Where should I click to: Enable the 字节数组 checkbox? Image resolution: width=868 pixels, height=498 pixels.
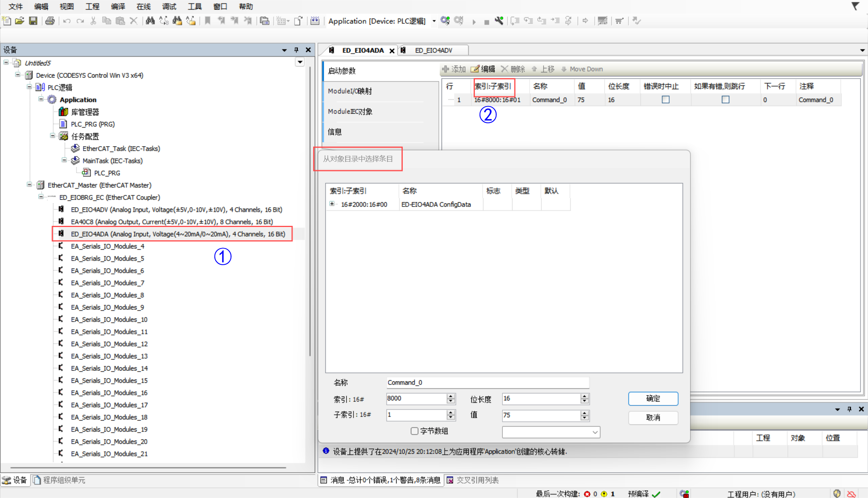point(414,431)
